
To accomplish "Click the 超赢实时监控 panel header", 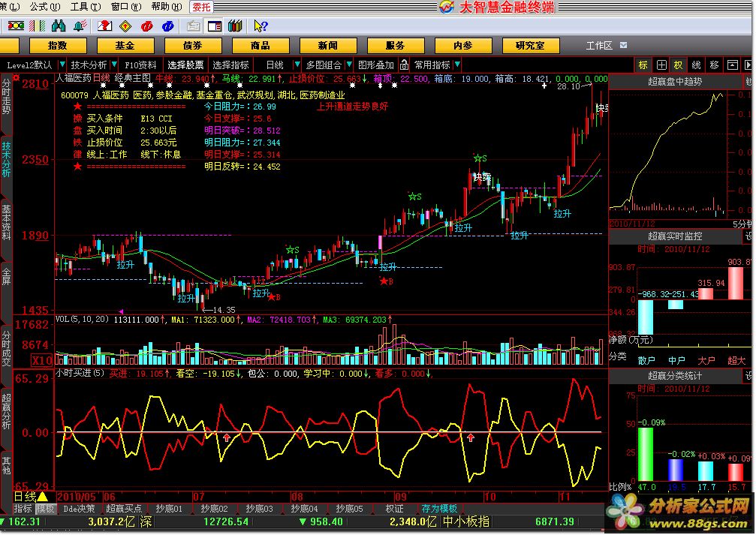I will pyautogui.click(x=674, y=236).
